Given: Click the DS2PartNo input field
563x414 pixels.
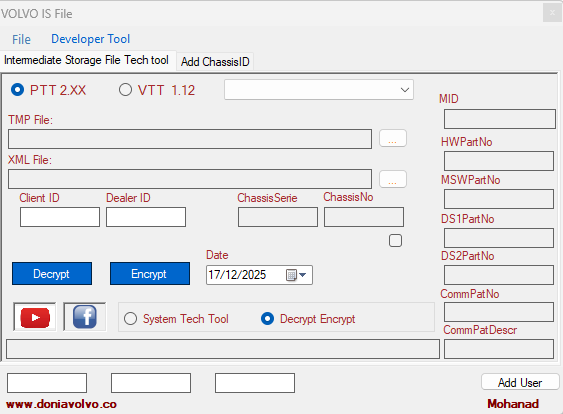Looking at the screenshot, I should coord(499,275).
